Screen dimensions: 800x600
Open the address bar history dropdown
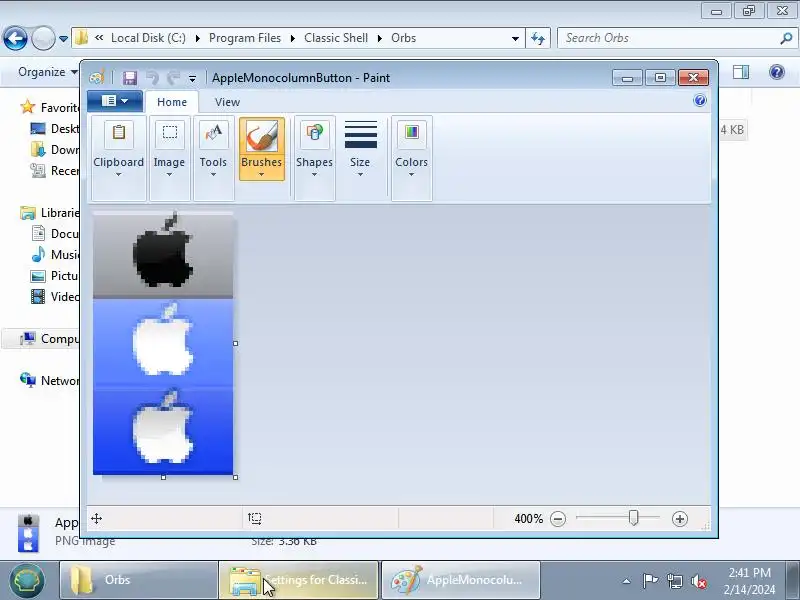(x=515, y=39)
